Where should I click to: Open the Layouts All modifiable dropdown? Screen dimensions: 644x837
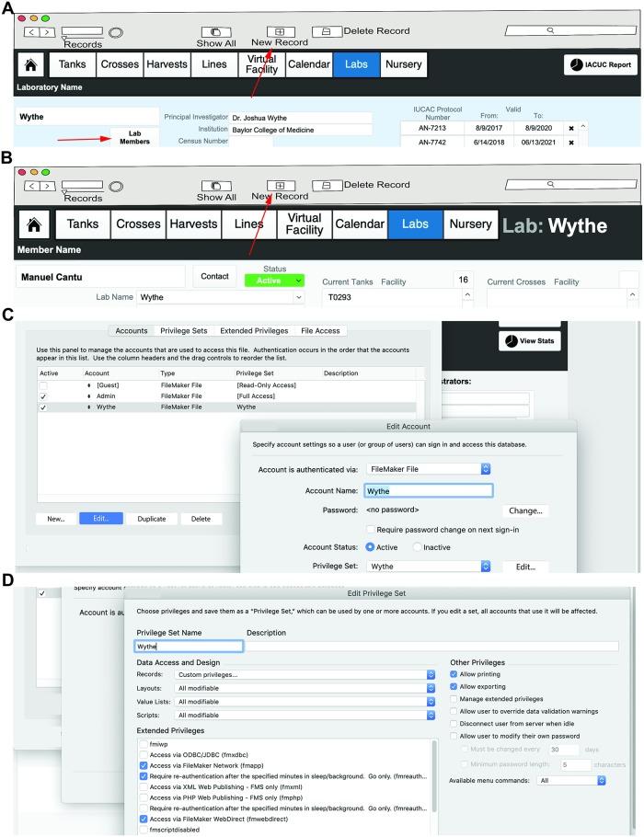click(x=305, y=688)
